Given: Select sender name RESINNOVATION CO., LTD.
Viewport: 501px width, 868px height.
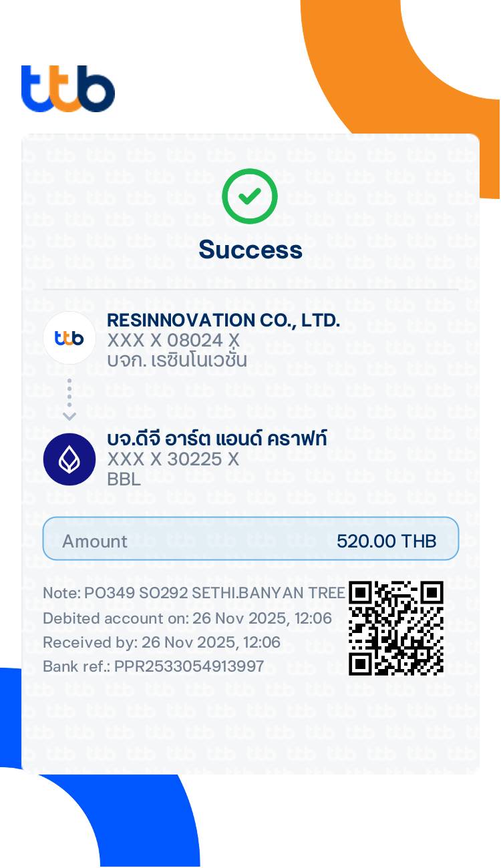Looking at the screenshot, I should (x=223, y=320).
